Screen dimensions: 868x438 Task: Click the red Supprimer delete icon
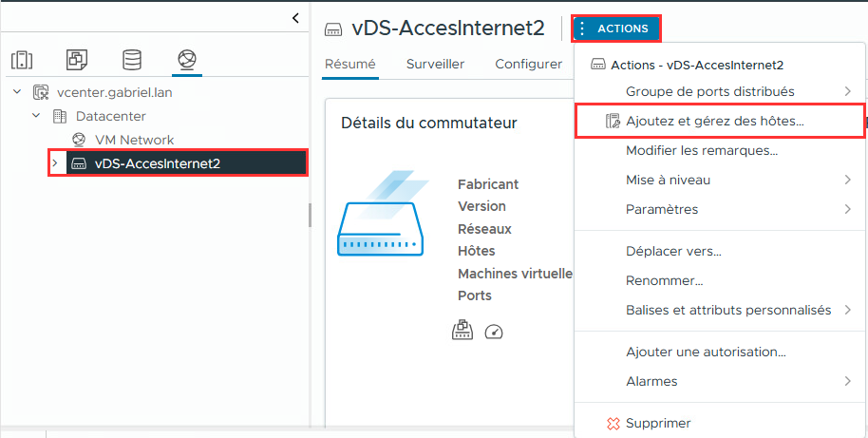[613, 423]
